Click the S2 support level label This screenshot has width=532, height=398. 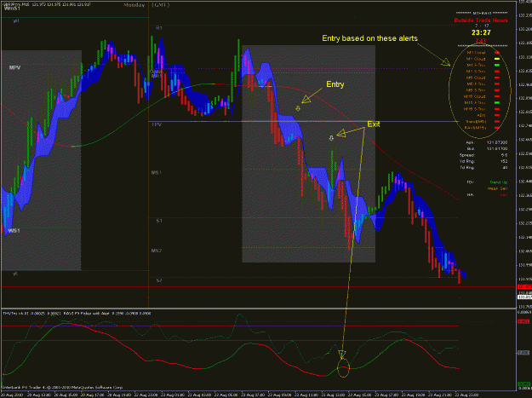pyautogui.click(x=159, y=280)
